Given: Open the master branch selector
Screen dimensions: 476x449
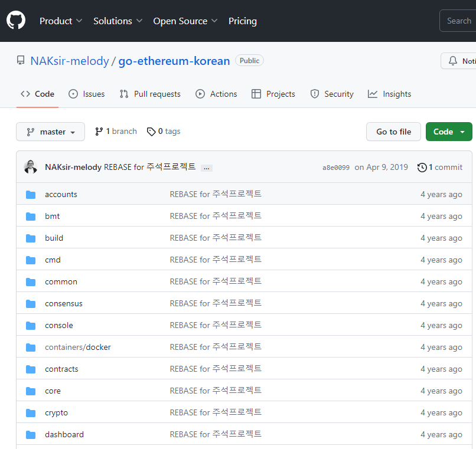Looking at the screenshot, I should [x=50, y=132].
